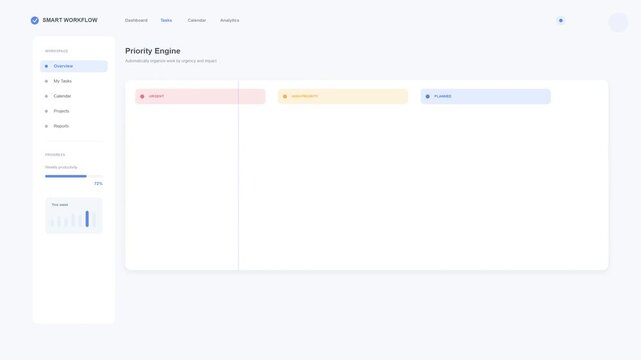Click the highlighted blue bar in weekly chart
This screenshot has height=360, width=641.
(x=87, y=219)
